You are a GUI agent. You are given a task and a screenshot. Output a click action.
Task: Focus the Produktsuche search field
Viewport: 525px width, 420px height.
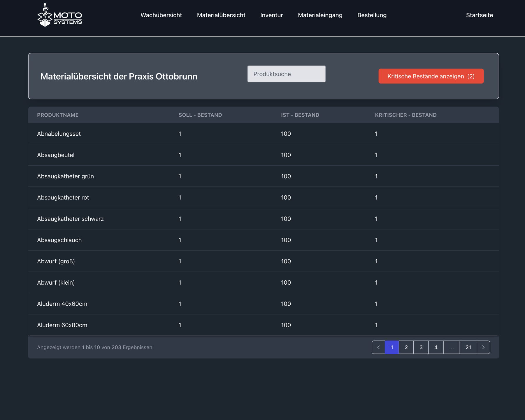(286, 74)
